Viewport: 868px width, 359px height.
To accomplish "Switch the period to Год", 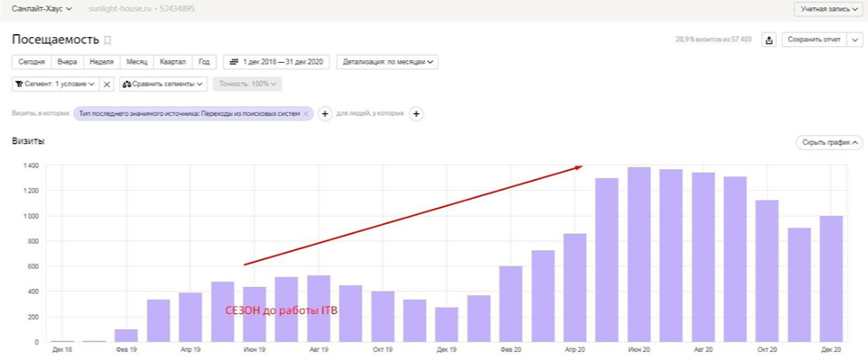I will point(204,62).
